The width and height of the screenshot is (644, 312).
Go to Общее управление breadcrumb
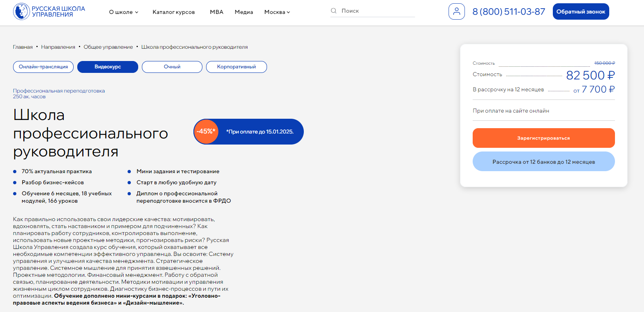click(x=108, y=47)
